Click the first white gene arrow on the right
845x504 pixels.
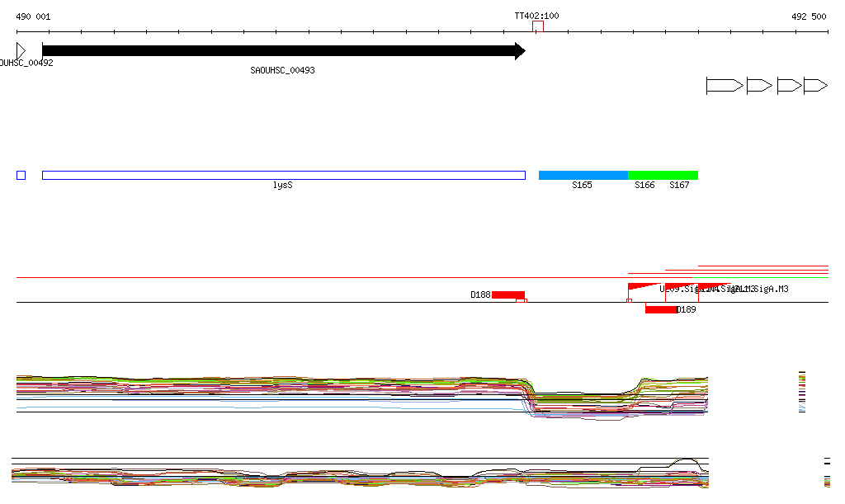(x=724, y=86)
